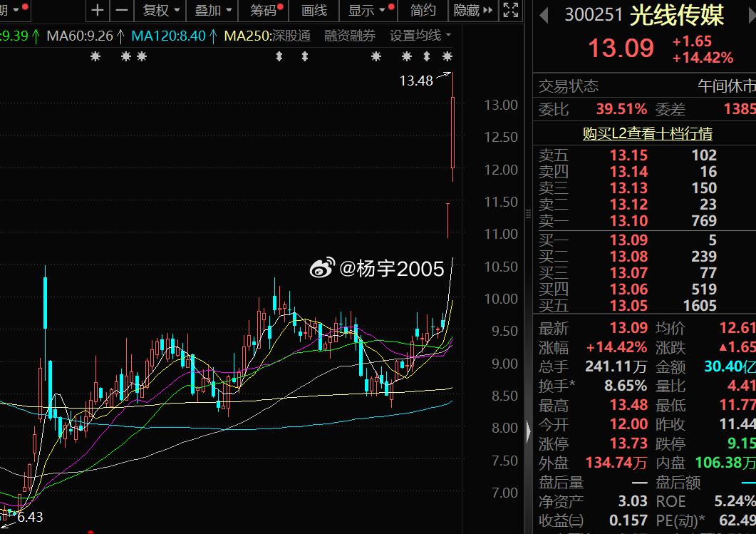The image size is (756, 534).
Task: Click 今开 value 12.00
Action: [x=628, y=424]
